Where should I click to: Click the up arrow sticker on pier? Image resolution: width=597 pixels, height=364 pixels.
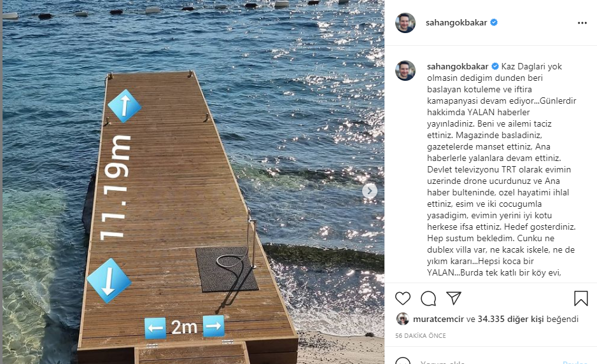(x=125, y=106)
